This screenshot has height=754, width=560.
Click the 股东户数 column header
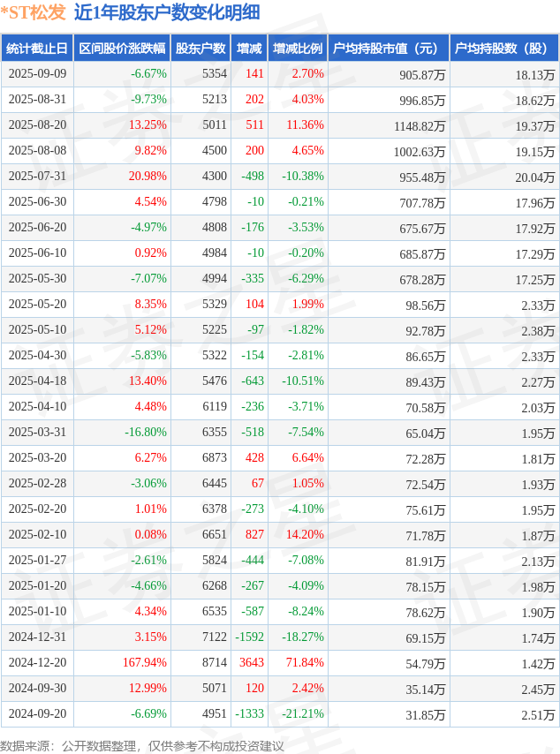[x=201, y=49]
